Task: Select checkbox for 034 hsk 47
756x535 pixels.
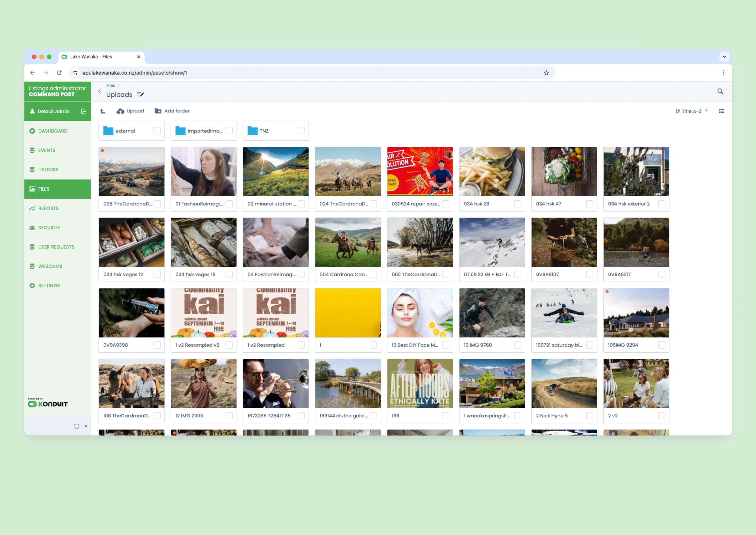Action: click(x=590, y=204)
